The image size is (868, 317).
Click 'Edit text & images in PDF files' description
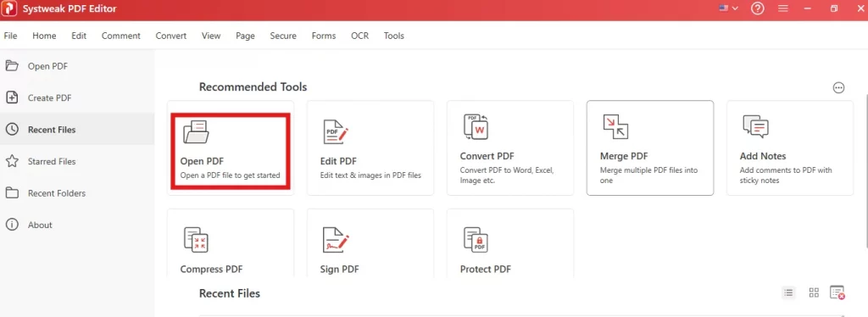point(371,175)
